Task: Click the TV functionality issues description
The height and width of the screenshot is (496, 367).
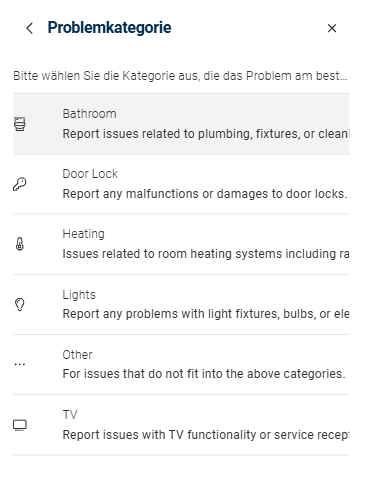Action: (206, 435)
